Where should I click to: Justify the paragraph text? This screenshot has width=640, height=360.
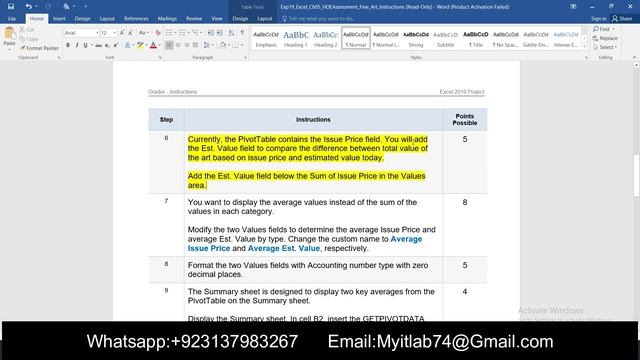coord(196,45)
